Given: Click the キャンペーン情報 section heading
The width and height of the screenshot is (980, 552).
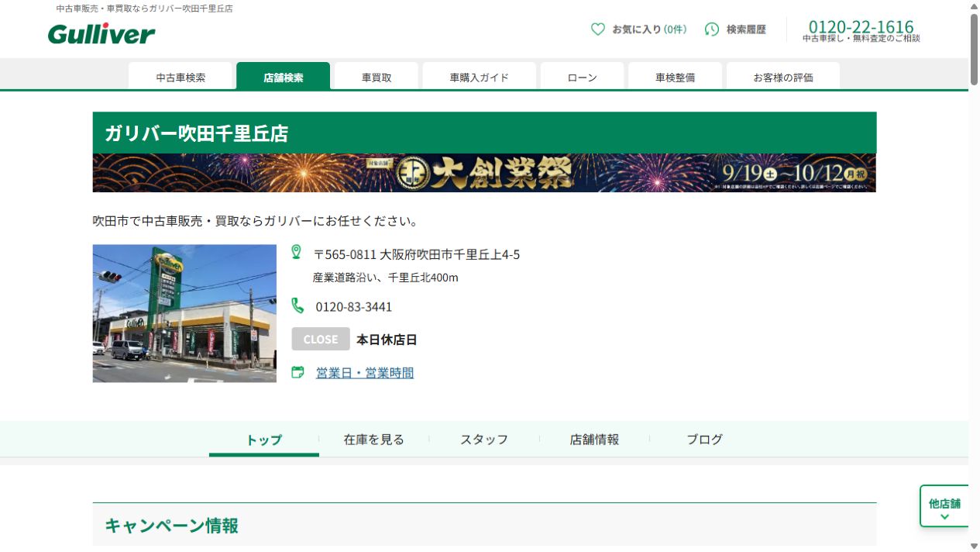Looking at the screenshot, I should (x=172, y=526).
